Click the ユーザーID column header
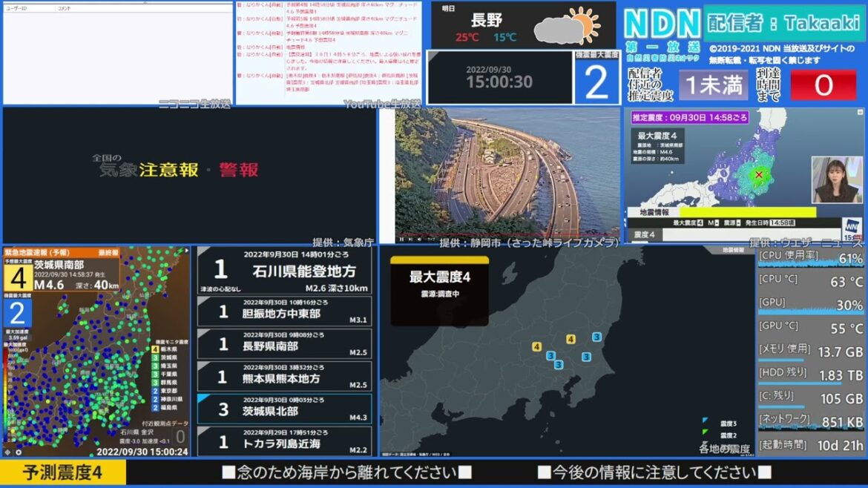868x488 pixels. (x=16, y=8)
